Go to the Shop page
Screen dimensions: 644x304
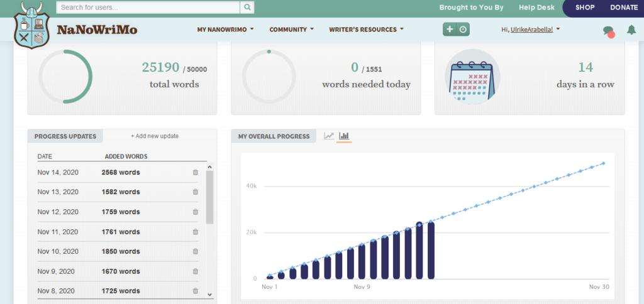[x=585, y=8]
